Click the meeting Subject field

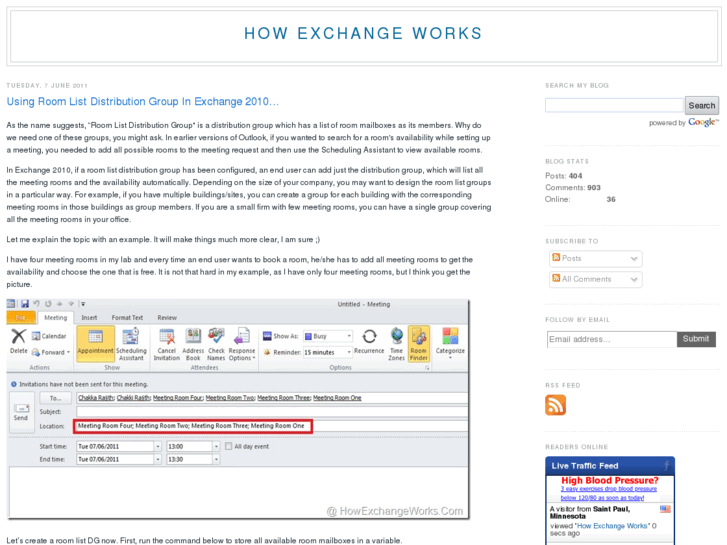click(x=272, y=411)
